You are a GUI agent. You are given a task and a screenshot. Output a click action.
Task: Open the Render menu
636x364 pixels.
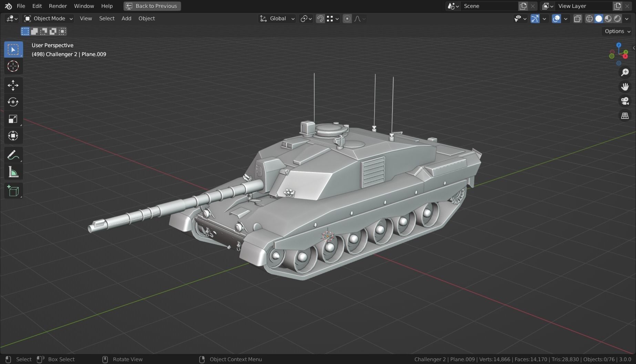pyautogui.click(x=58, y=6)
